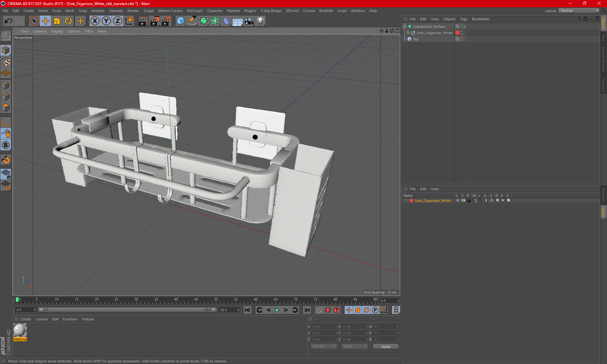
Task: Toggle layer solo dot for Sink_Organizer_White
Action: tap(457, 200)
